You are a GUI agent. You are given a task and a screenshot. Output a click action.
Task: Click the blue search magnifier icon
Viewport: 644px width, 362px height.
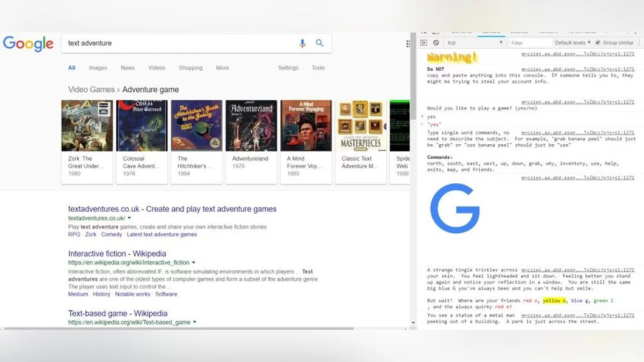319,43
